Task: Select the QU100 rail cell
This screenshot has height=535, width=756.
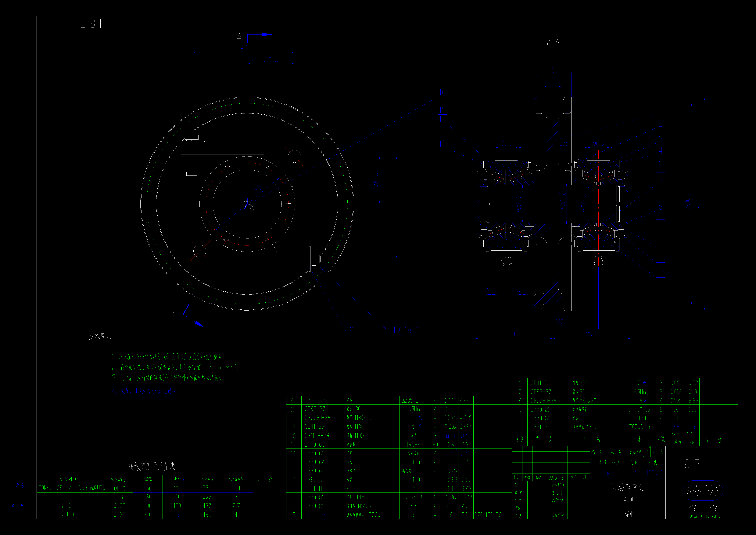Action: pos(67,506)
